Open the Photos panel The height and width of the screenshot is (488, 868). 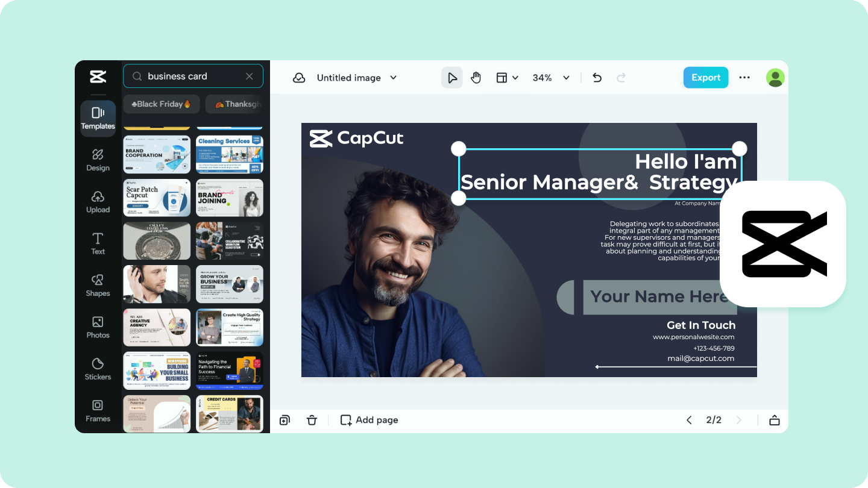pyautogui.click(x=98, y=327)
